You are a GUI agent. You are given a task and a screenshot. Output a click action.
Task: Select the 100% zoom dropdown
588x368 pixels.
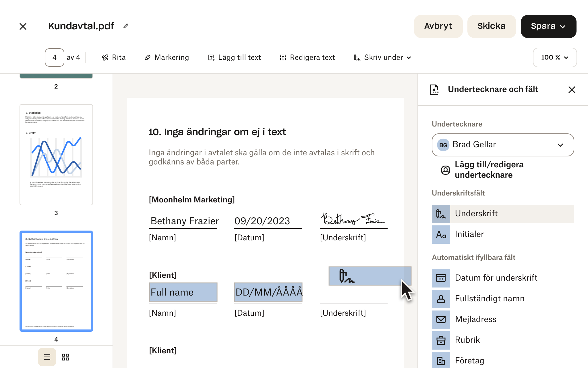[x=555, y=57]
